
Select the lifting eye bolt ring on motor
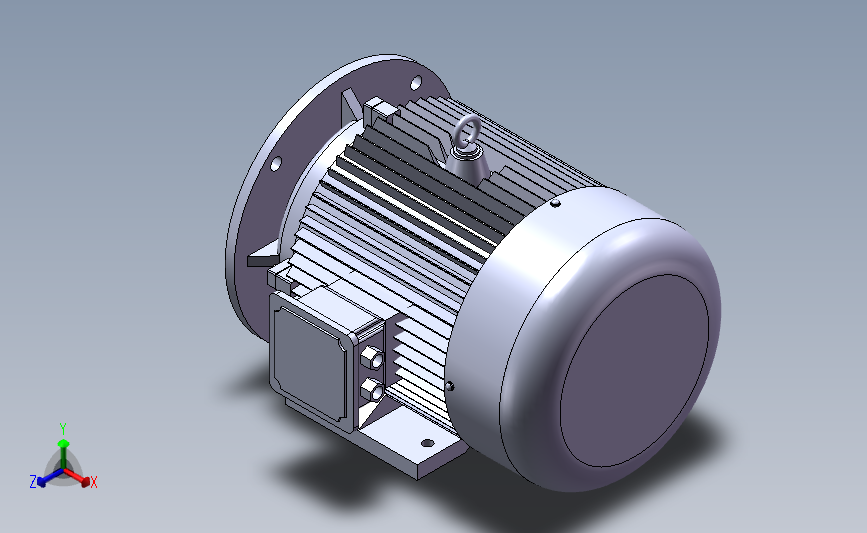pyautogui.click(x=467, y=130)
